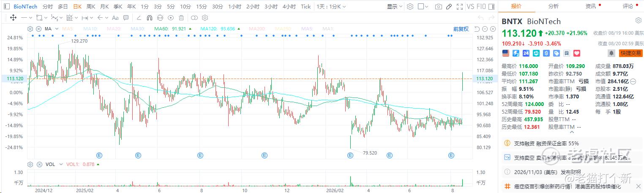The image size is (644, 193).
Task: Click the chart reset arrow near 前复权
Action: (476, 29)
